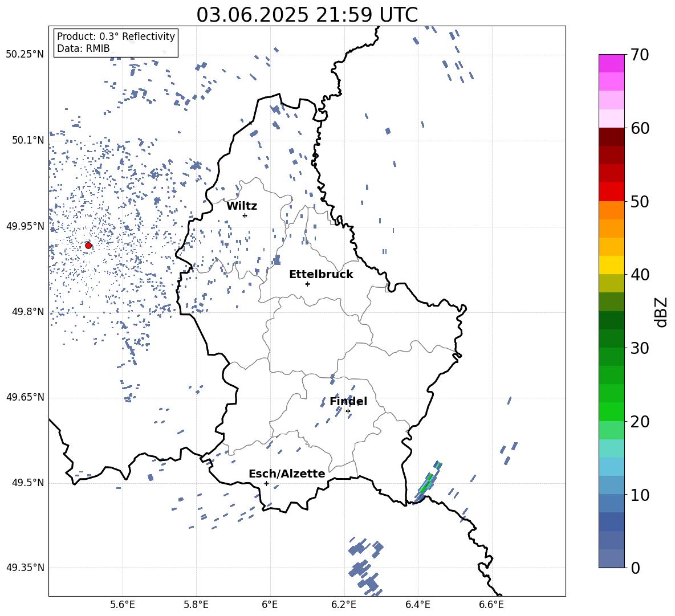Click the 6.4°E longitude tick label
675x616 pixels.
coord(417,605)
